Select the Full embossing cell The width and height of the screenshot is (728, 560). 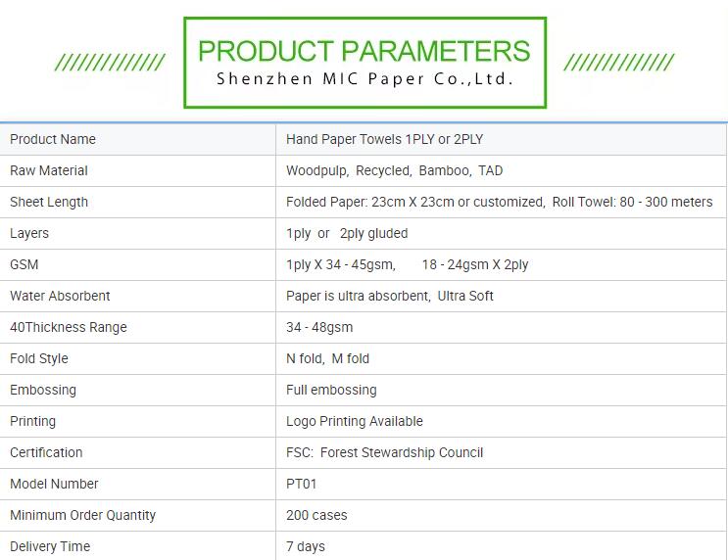[501, 391]
